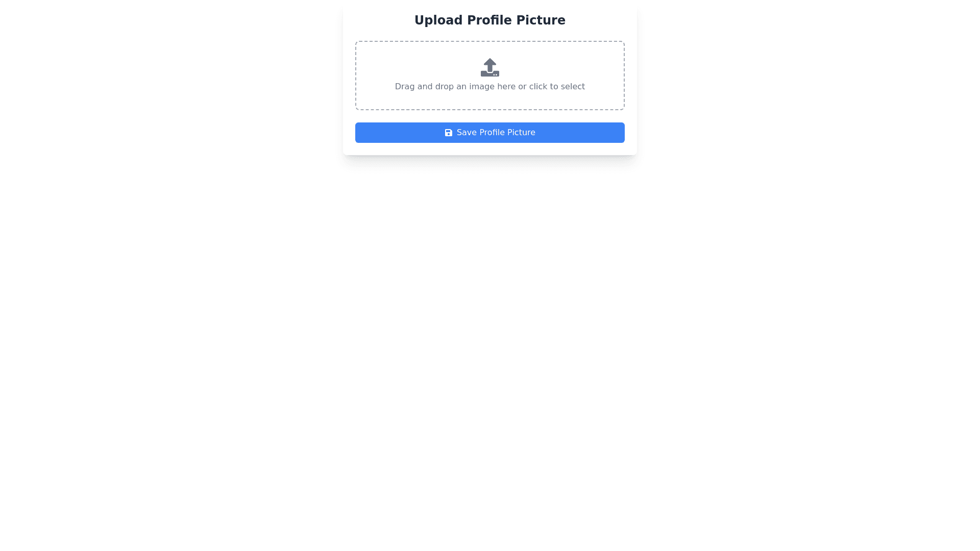Hit the disk icon beside Save Profile Picture

(x=448, y=133)
